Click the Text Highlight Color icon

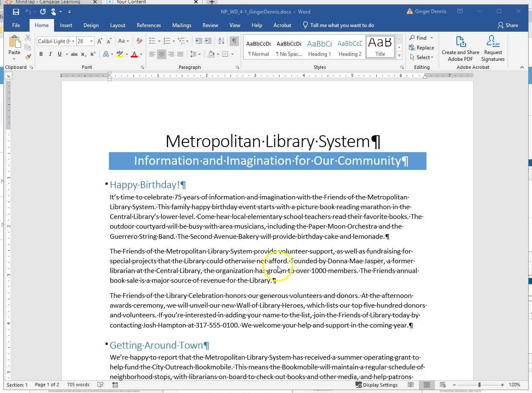pyautogui.click(x=119, y=54)
